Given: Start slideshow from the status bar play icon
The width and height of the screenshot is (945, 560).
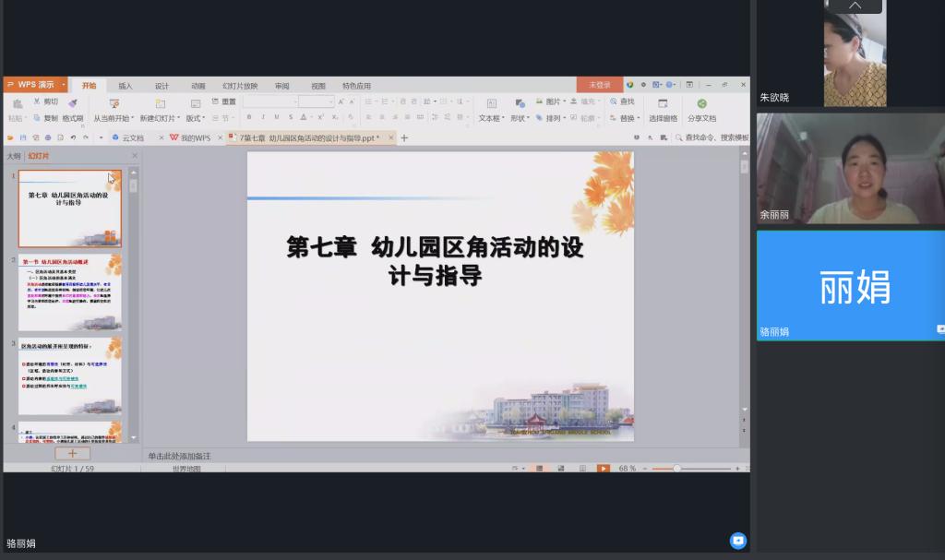Looking at the screenshot, I should tap(603, 469).
